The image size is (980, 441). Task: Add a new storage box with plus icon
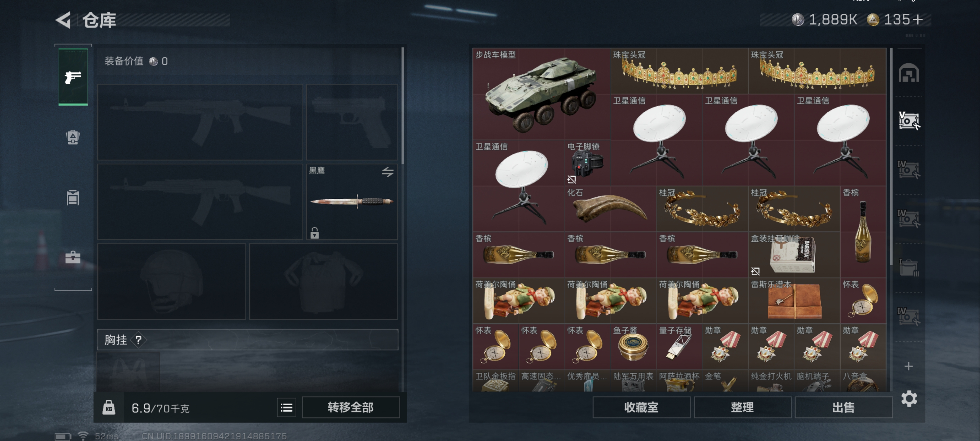coord(908,366)
